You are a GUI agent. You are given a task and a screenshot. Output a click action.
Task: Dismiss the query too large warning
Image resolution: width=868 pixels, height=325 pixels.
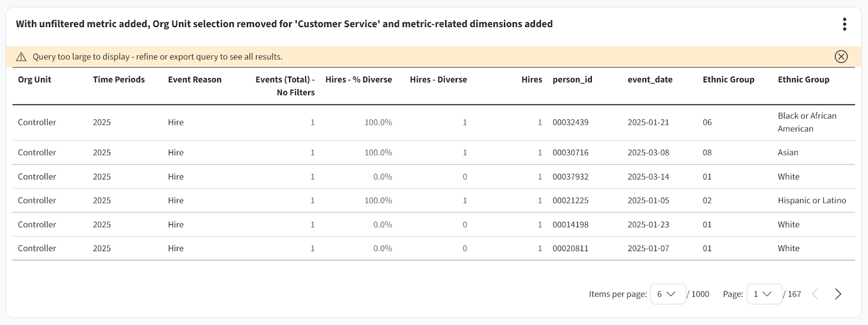tap(841, 56)
